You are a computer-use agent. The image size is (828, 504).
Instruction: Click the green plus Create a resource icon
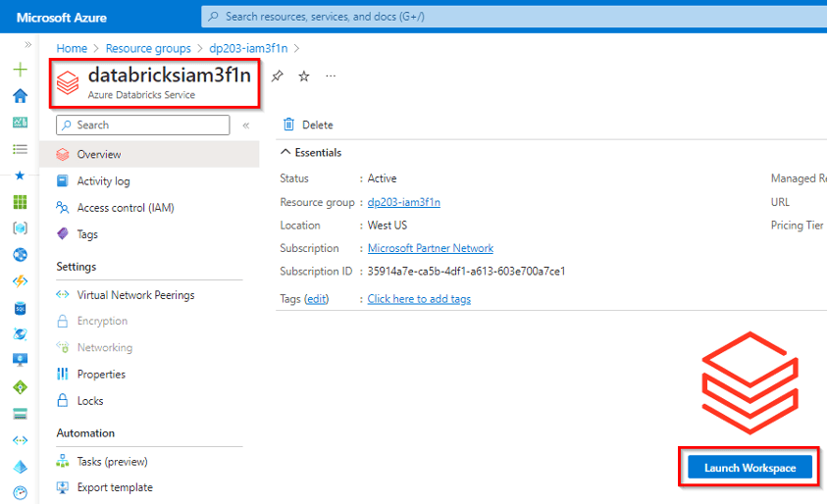(x=20, y=70)
